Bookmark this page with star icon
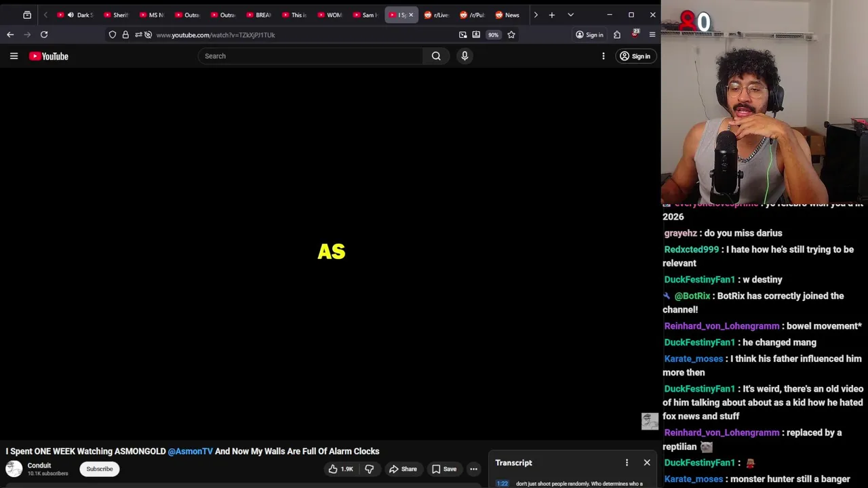 point(511,35)
